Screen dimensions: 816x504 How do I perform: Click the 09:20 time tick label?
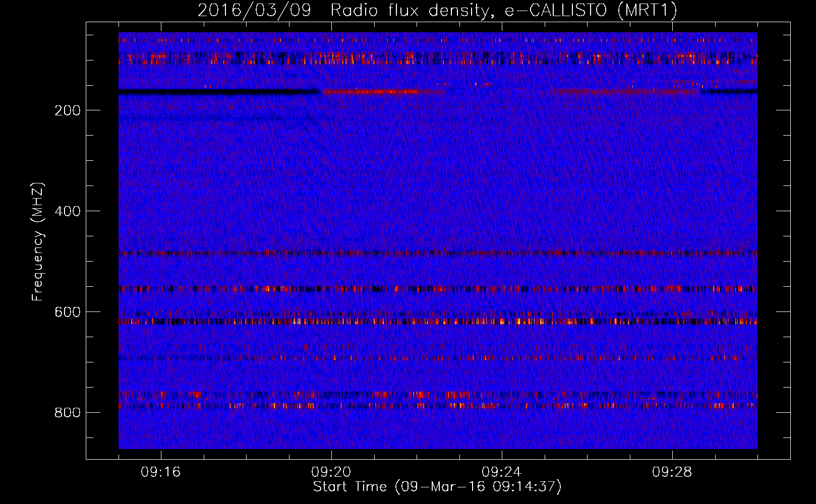coord(331,472)
